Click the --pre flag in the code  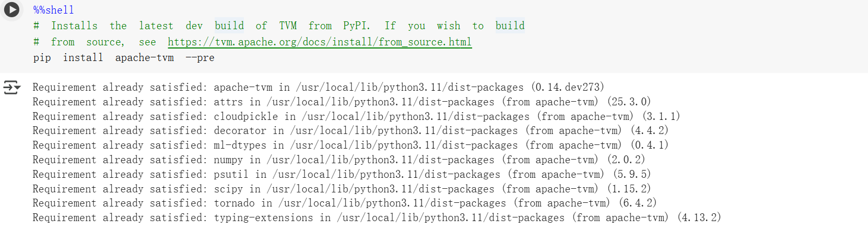[x=200, y=57]
